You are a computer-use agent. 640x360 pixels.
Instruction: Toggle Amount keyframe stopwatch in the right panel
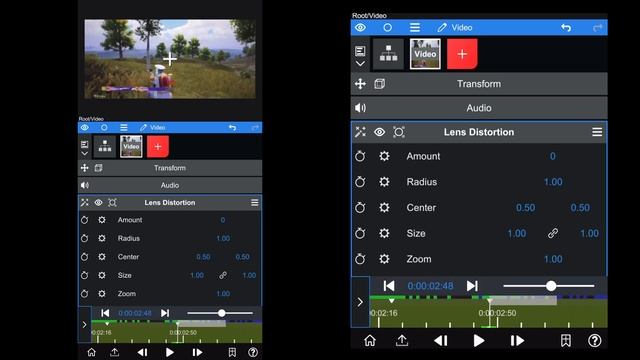[360, 156]
